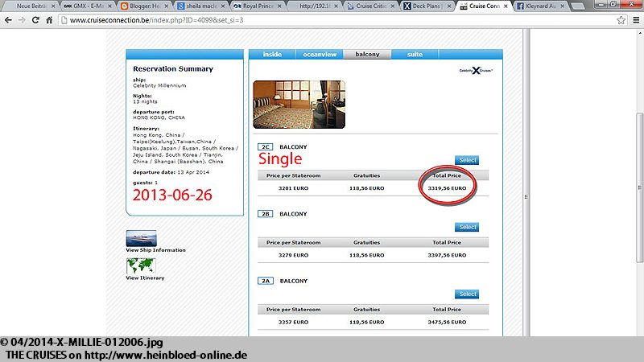Image resolution: width=644 pixels, height=362 pixels.
Task: Open the suite cabin category tab
Action: coord(415,54)
